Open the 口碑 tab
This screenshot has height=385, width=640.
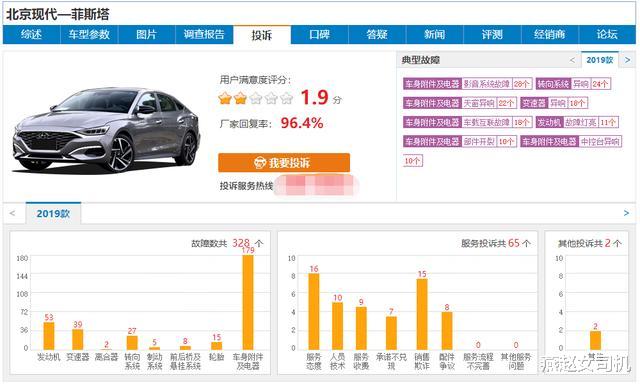click(320, 35)
